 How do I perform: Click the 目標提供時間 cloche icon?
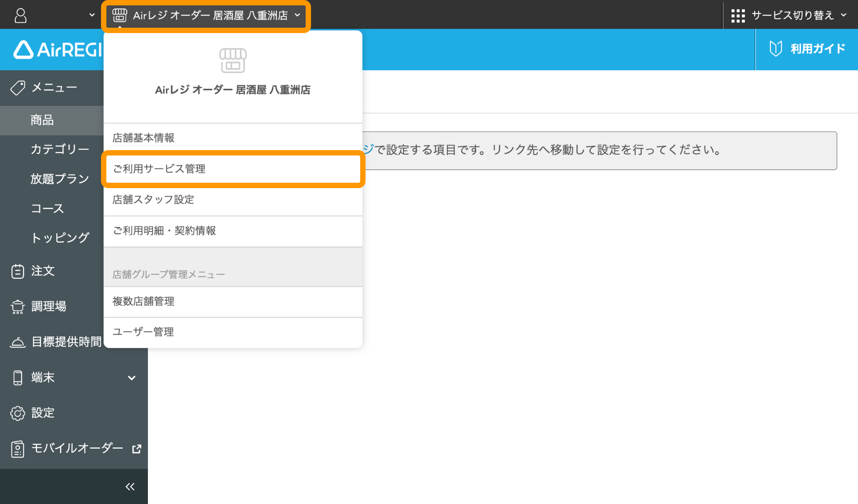point(18,342)
